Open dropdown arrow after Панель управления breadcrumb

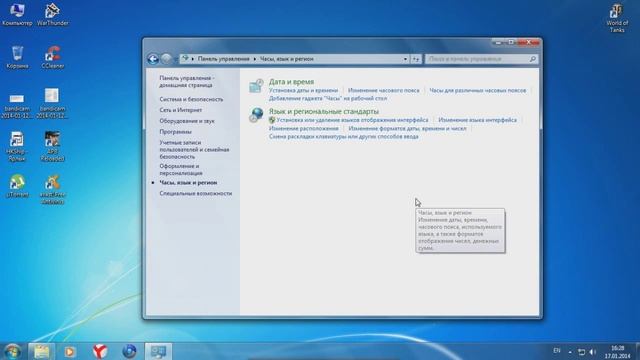click(x=255, y=59)
